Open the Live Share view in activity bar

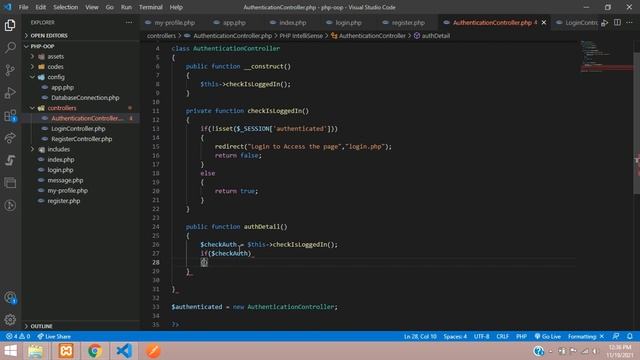10,138
